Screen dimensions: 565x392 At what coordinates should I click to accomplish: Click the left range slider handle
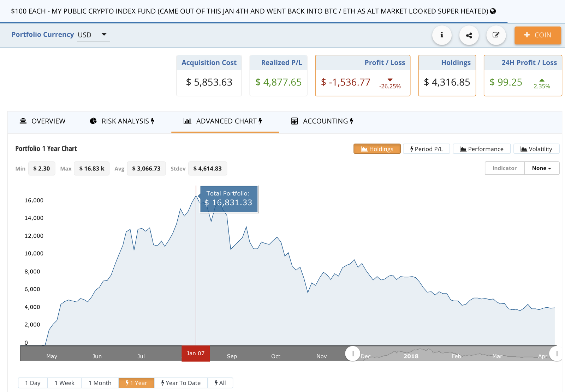352,354
